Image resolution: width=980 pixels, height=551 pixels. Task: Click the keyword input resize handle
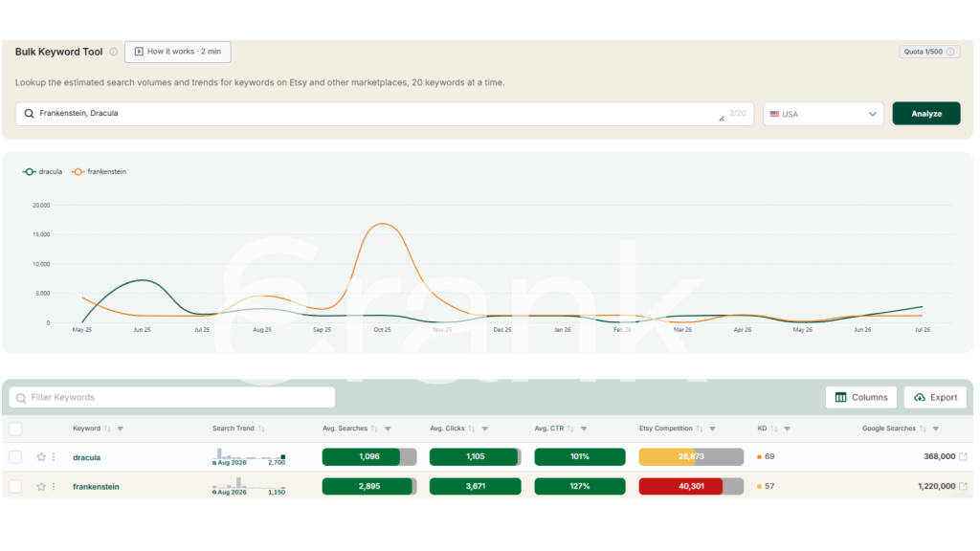[x=722, y=118]
